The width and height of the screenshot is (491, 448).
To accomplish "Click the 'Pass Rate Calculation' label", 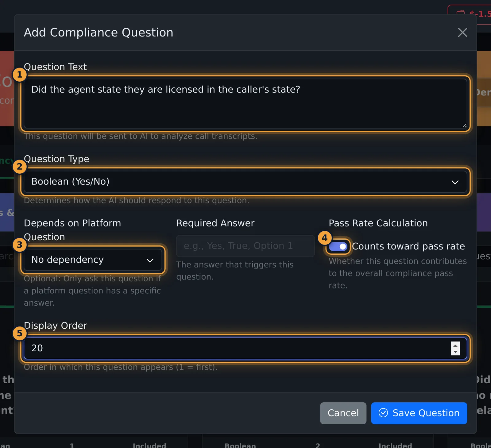I will [x=378, y=223].
